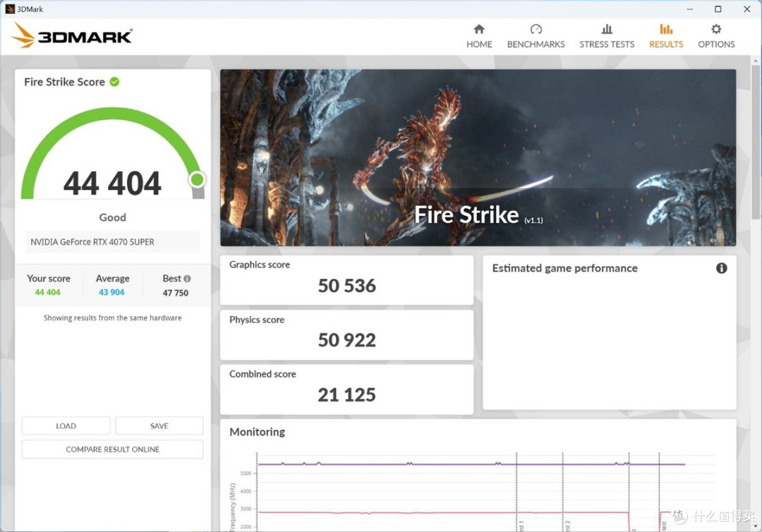This screenshot has height=532, width=762.
Task: Click the 3DMark logo in header
Action: point(72,36)
